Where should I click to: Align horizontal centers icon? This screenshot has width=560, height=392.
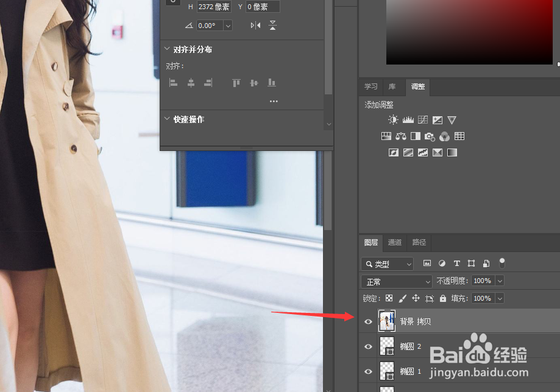tap(191, 83)
